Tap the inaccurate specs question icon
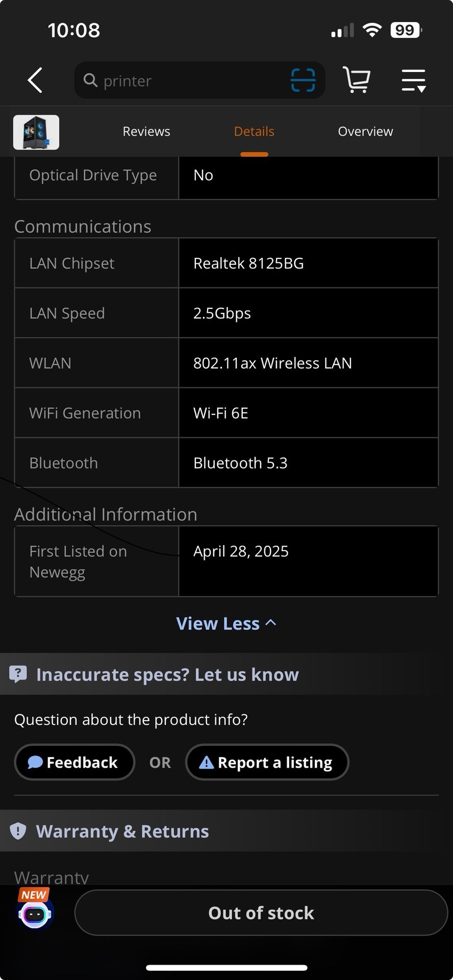Screen dimensions: 453x980 [x=18, y=674]
